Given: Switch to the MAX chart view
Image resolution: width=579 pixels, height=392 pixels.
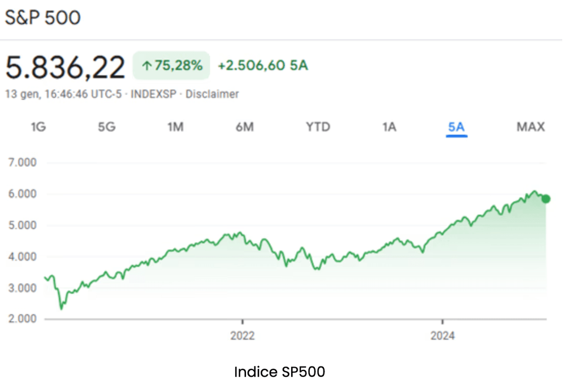Looking at the screenshot, I should point(530,127).
